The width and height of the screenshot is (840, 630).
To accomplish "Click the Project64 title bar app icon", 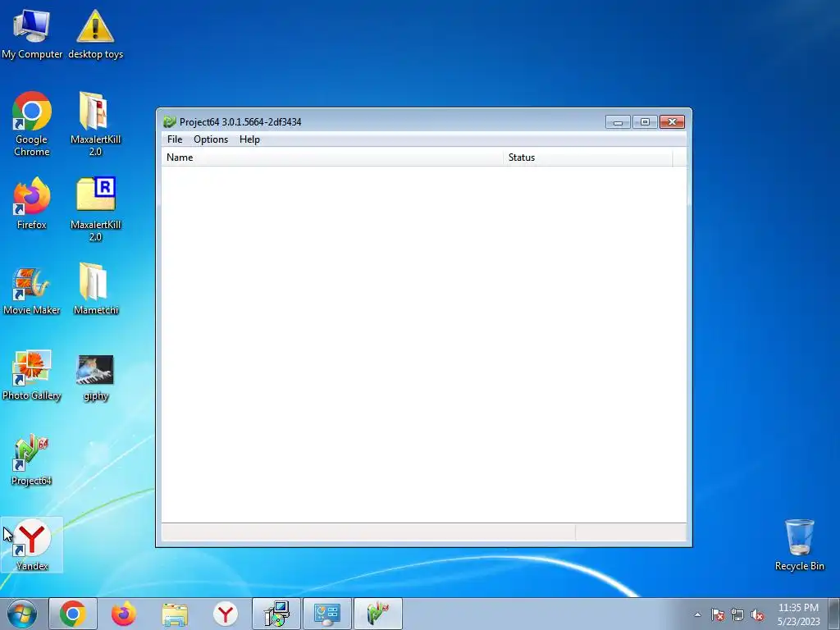I will coord(170,122).
